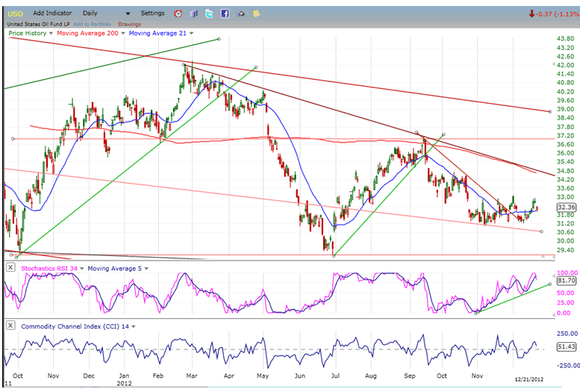Click the 32.36 current price label
This screenshot has width=580, height=392.
565,207
